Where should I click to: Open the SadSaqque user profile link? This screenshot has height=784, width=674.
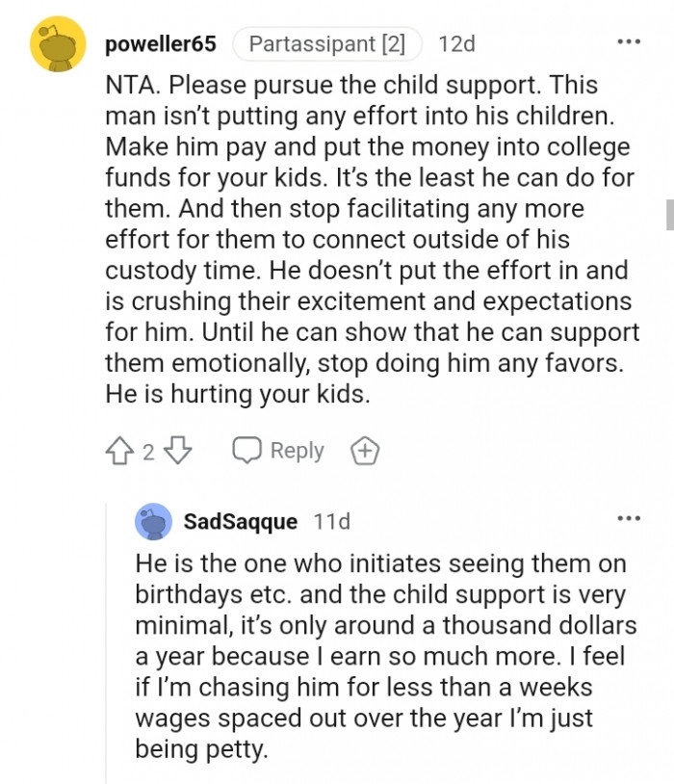pos(240,522)
